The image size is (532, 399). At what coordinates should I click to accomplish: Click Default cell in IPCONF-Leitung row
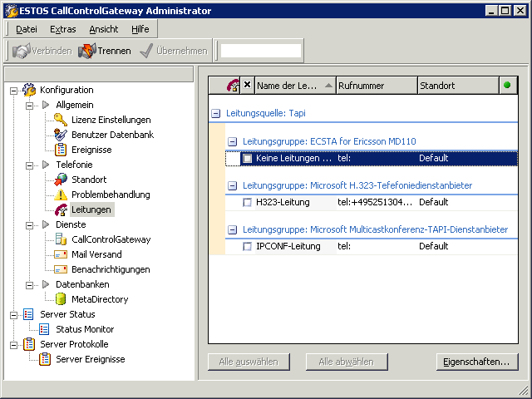pos(434,246)
